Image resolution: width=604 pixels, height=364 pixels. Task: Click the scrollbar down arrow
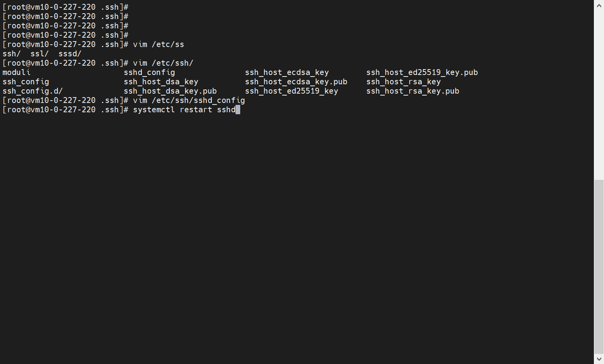pyautogui.click(x=599, y=359)
